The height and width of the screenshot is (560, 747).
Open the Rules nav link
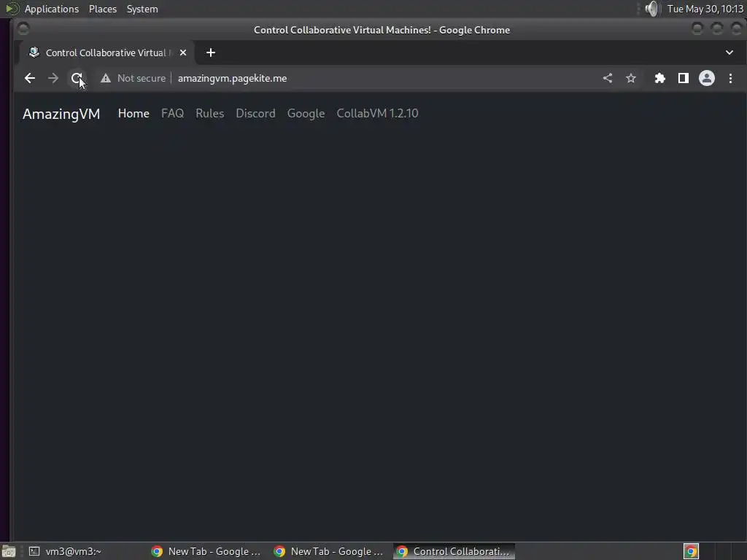pyautogui.click(x=209, y=113)
